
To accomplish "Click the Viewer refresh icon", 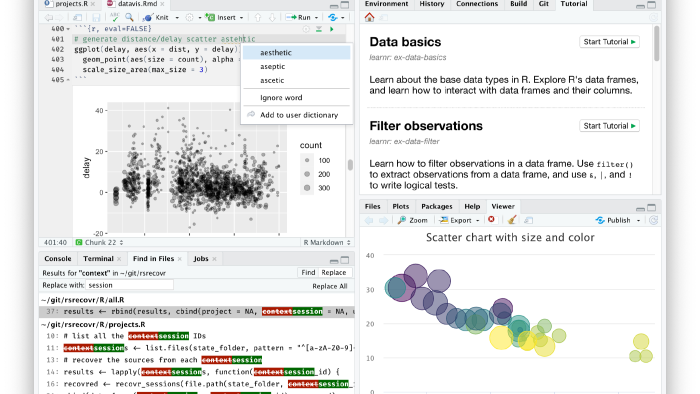I will (654, 220).
